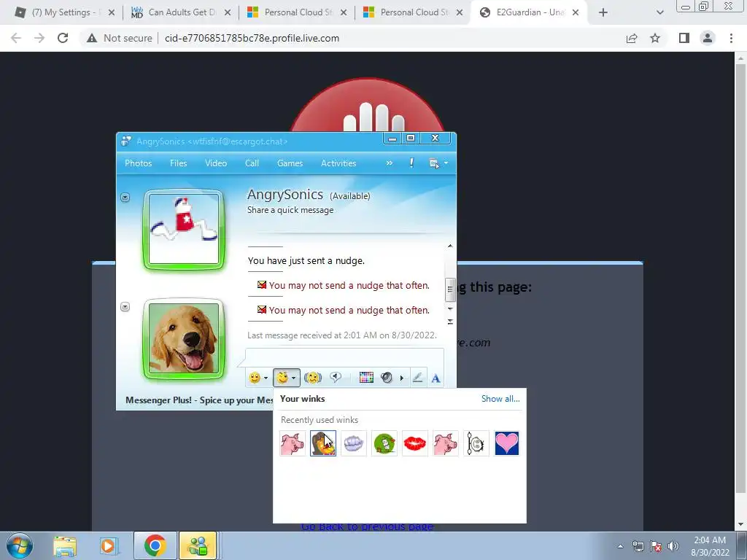Open Chrome's three-dot menu
The height and width of the screenshot is (560, 747).
(731, 38)
